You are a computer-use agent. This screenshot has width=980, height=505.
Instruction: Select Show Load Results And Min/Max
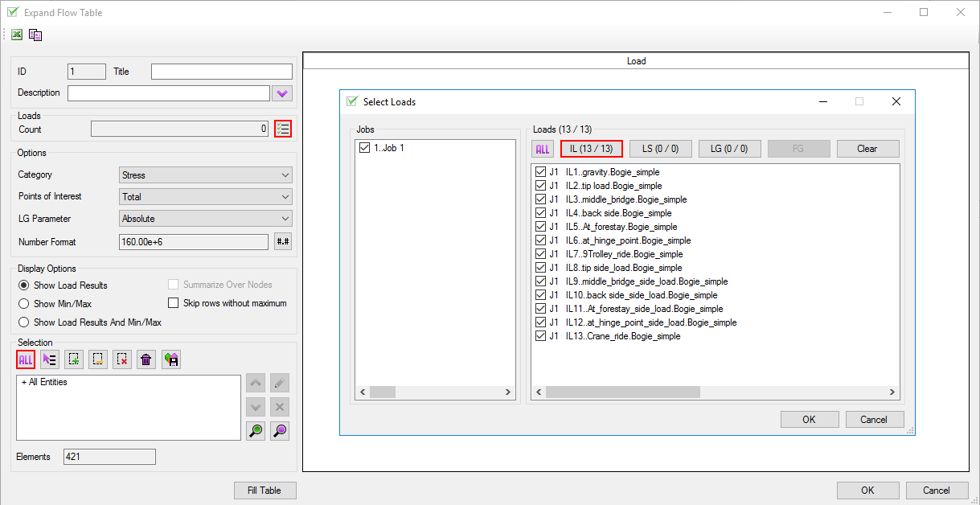24,322
